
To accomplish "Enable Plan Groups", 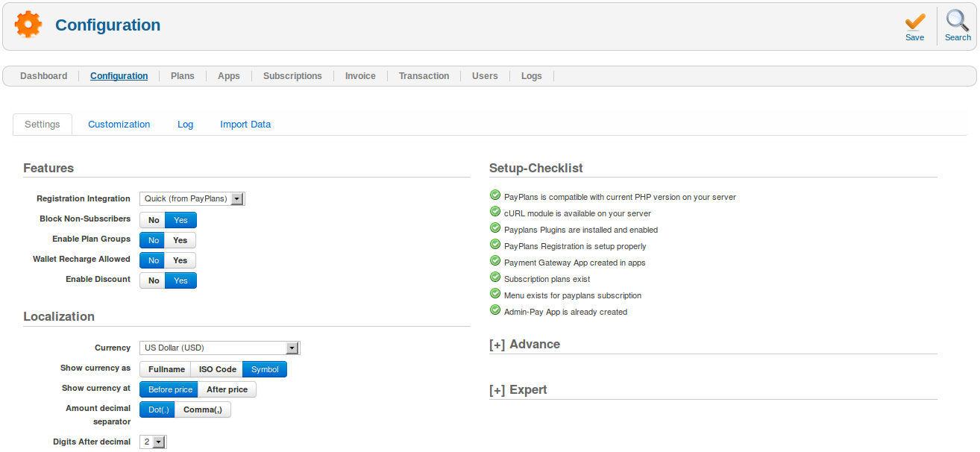I will coord(180,240).
